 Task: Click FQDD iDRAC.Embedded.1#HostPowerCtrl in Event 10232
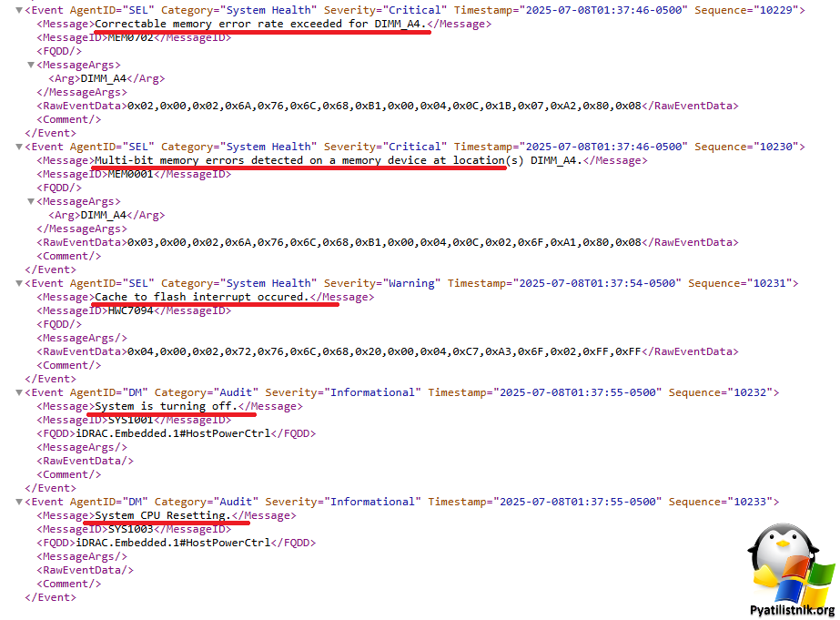click(173, 433)
